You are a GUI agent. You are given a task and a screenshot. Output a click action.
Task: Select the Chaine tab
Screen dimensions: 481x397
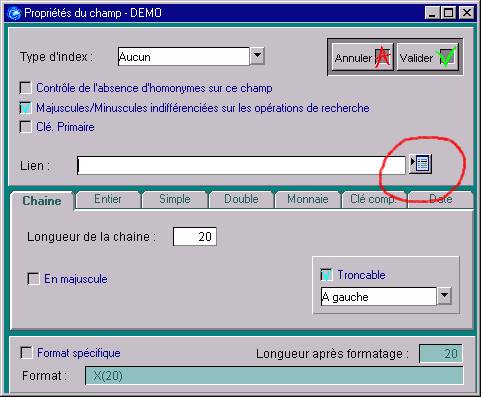(42, 201)
